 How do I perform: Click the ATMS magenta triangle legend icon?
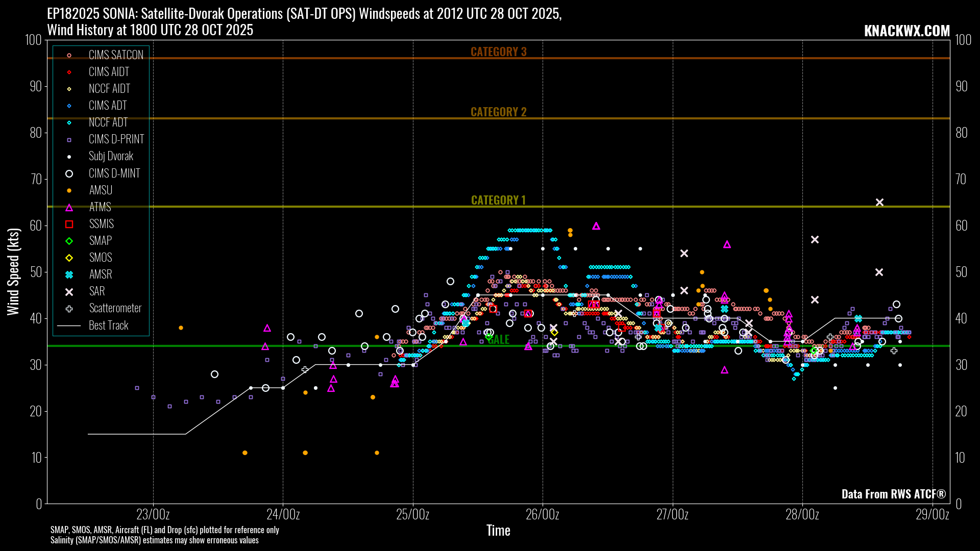(69, 208)
